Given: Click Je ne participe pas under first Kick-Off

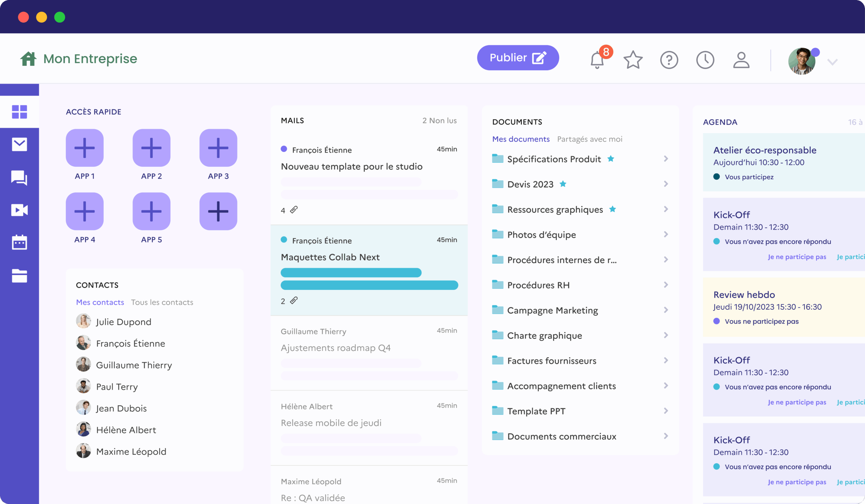Looking at the screenshot, I should click(x=797, y=257).
